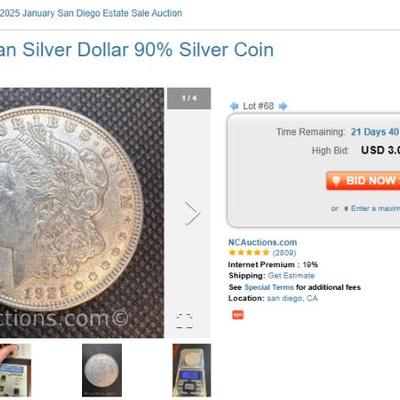Open the san diego, CA location link
The image size is (400, 400).
[292, 298]
